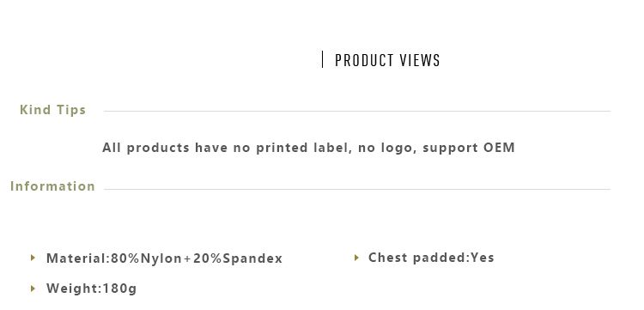Click the word Yes after Chest padded
This screenshot has height=310, width=644.
pos(483,258)
